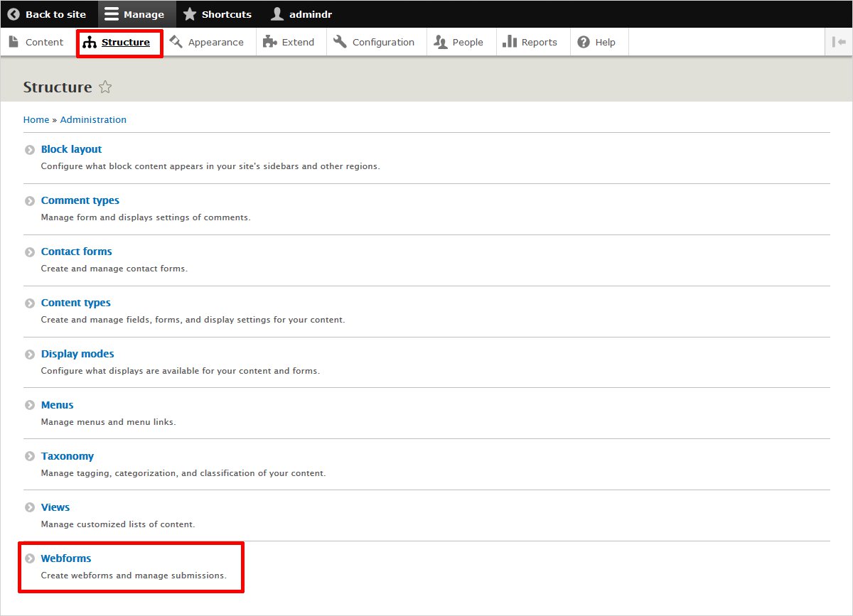Click the Reports bar chart icon

(509, 42)
